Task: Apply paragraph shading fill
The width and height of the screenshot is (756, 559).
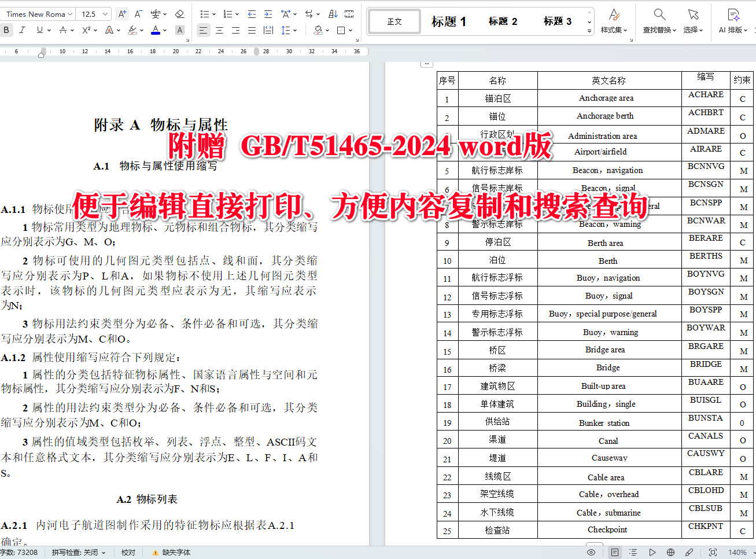Action: tap(318, 30)
